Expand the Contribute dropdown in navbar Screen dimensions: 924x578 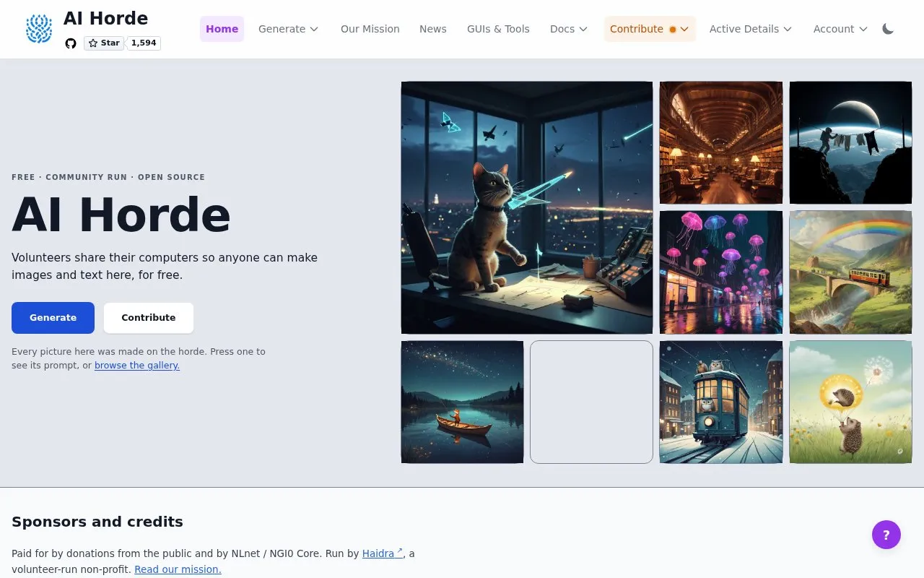[650, 29]
